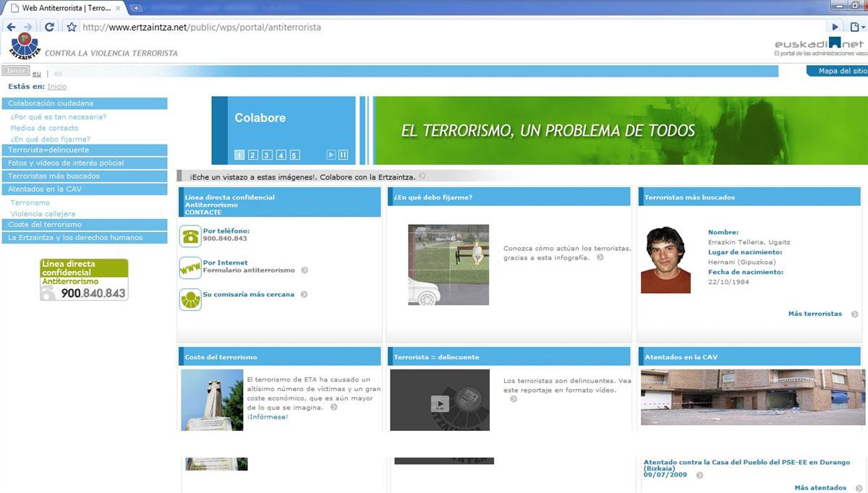Click the green telephone contact icon
This screenshot has height=493, width=868.
(190, 236)
